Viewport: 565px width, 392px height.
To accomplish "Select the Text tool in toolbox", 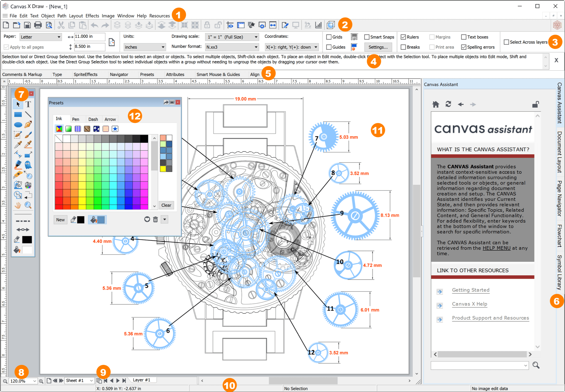I will pos(28,104).
